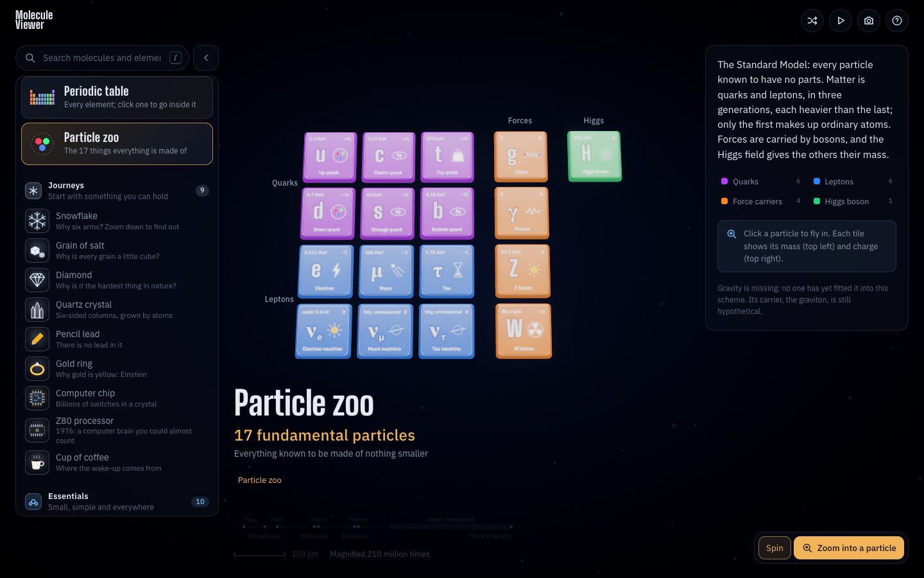Viewport: 924px width, 578px height.
Task: Click the Up quark tile
Action: pyautogui.click(x=329, y=157)
